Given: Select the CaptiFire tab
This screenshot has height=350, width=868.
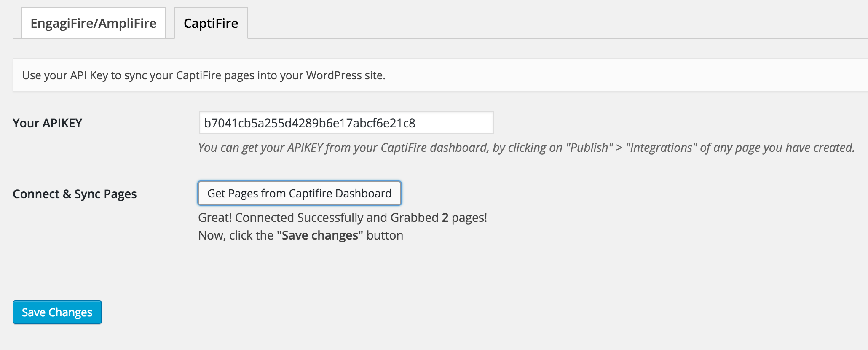Looking at the screenshot, I should coord(211,23).
